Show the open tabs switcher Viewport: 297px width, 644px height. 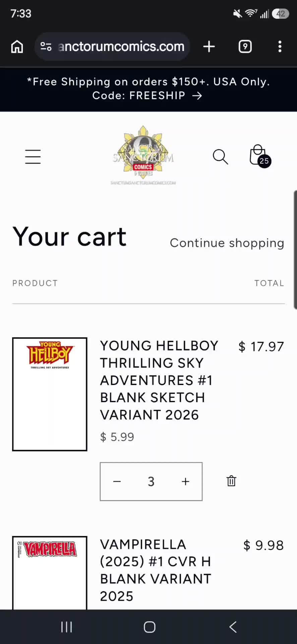tap(245, 47)
